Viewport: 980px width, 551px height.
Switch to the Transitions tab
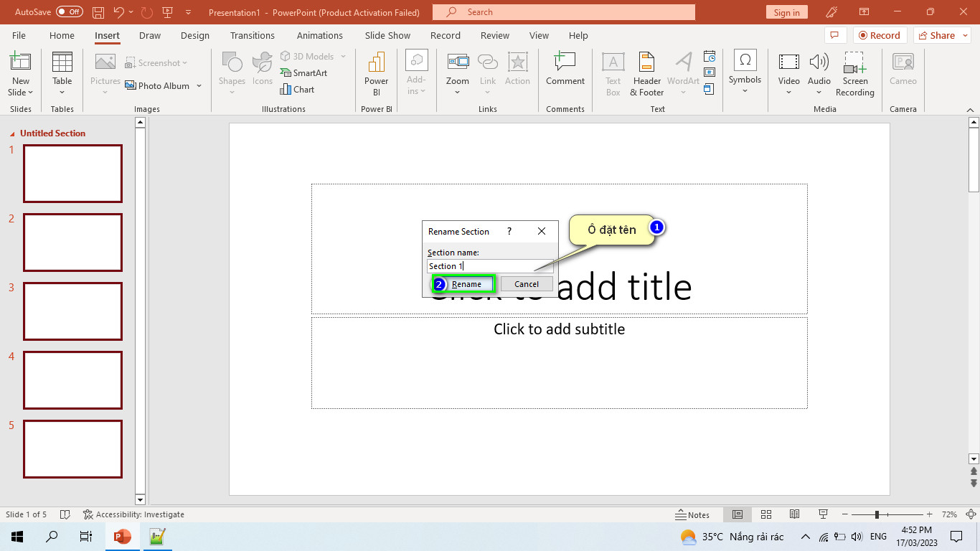(x=253, y=35)
